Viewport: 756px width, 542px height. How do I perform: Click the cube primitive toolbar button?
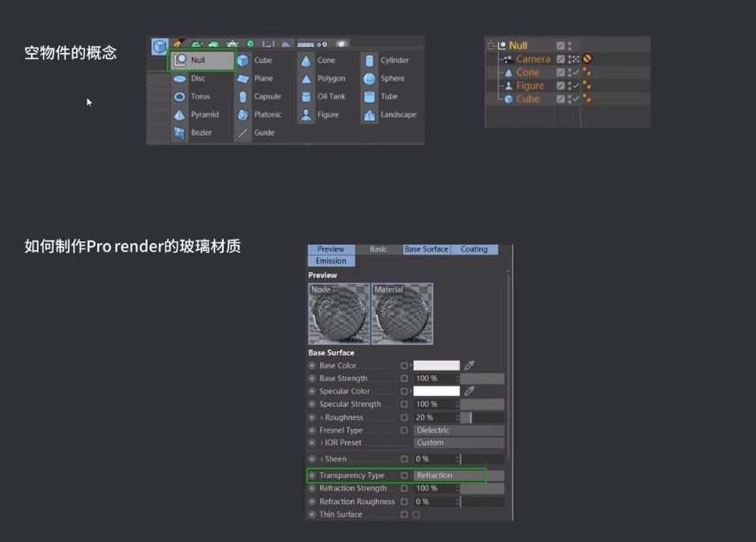coord(159,47)
